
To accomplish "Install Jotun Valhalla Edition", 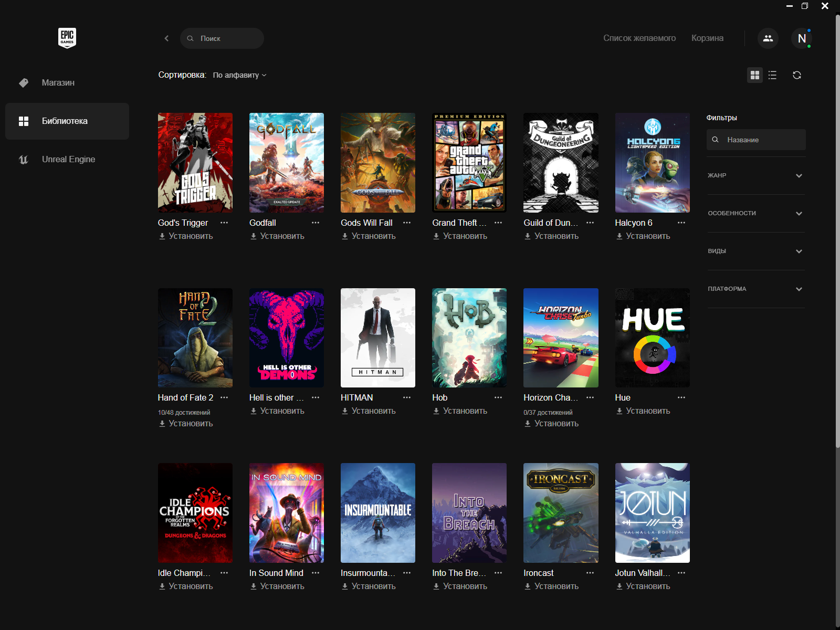I will point(643,586).
